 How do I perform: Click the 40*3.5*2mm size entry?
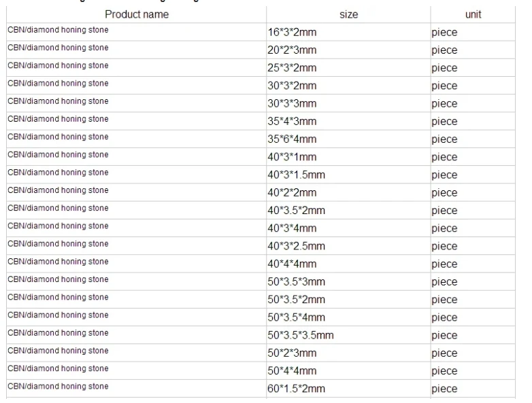click(x=296, y=211)
